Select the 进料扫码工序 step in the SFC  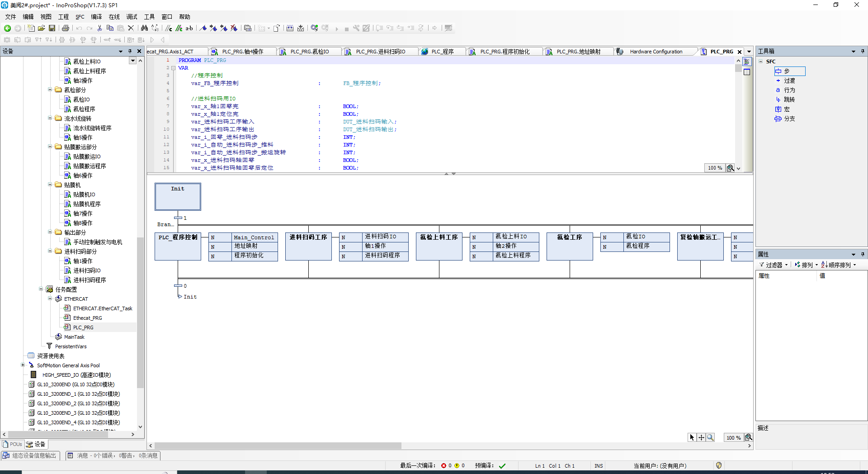tap(308, 246)
